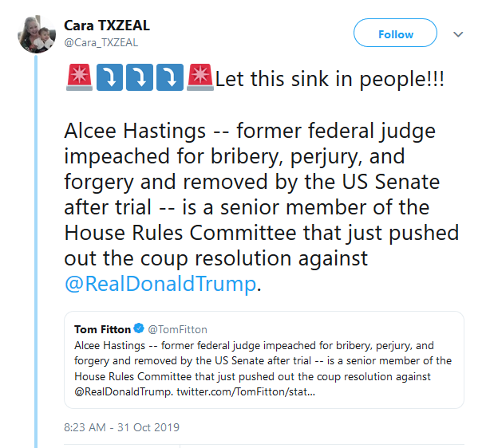Click the first red siren emoji
This screenshot has height=448, width=486.
pos(79,80)
